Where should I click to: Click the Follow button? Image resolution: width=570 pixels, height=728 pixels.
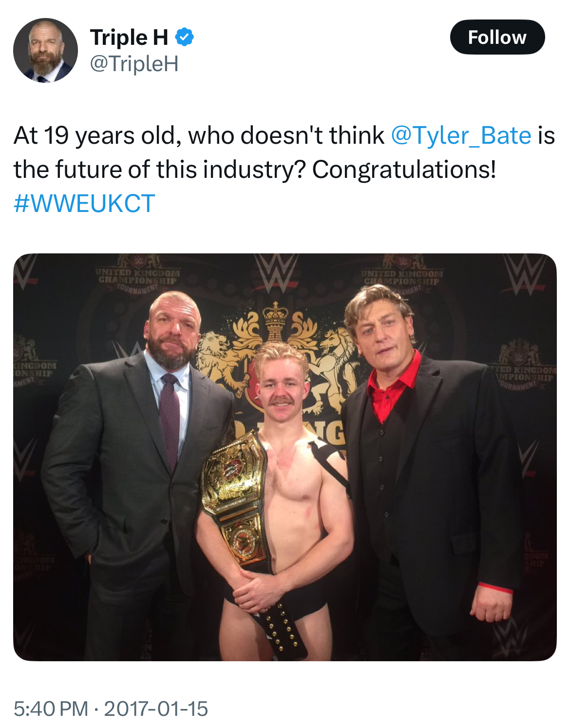point(497,37)
